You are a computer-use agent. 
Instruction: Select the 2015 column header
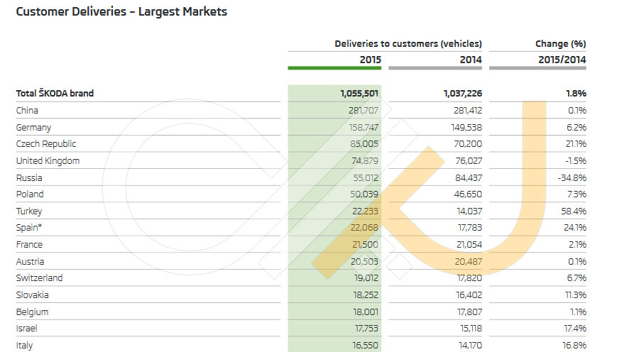point(371,60)
